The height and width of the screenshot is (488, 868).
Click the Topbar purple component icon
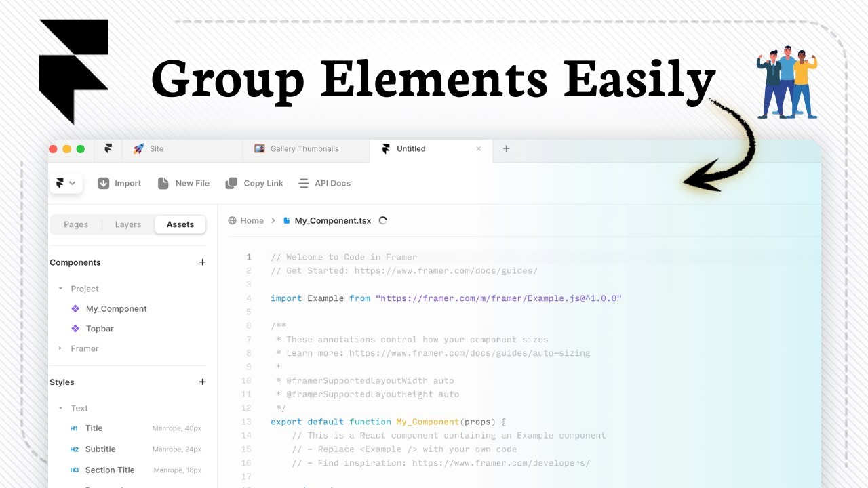click(x=75, y=329)
